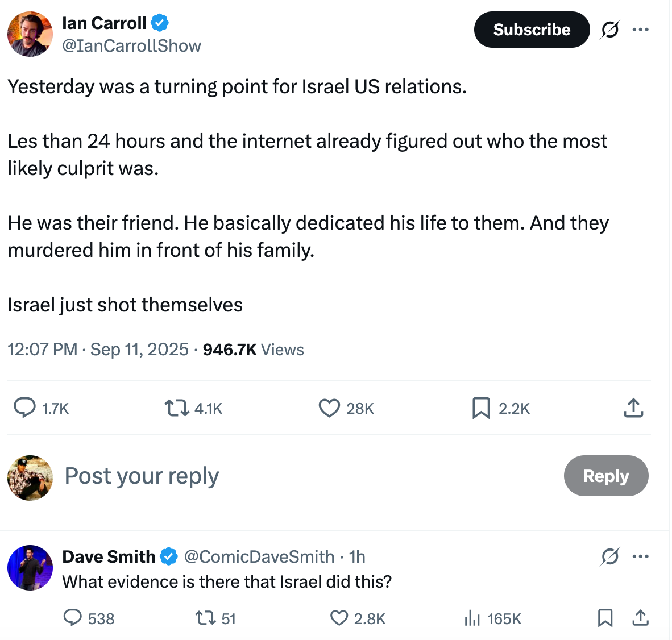Share Dave Smith's comment

tap(641, 618)
